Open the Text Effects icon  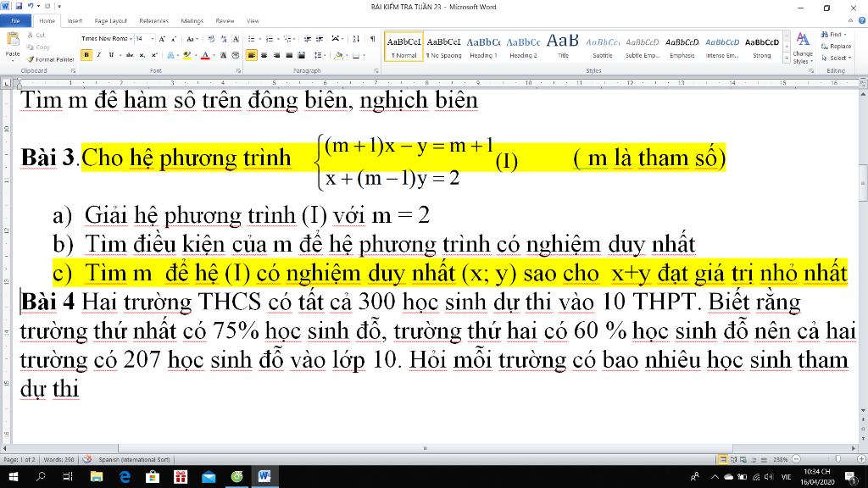(x=170, y=55)
